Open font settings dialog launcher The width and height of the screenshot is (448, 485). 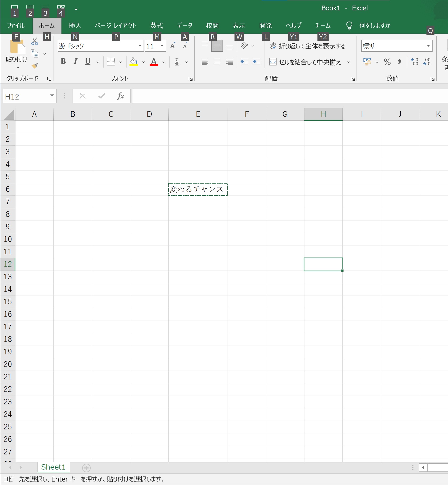(x=191, y=79)
